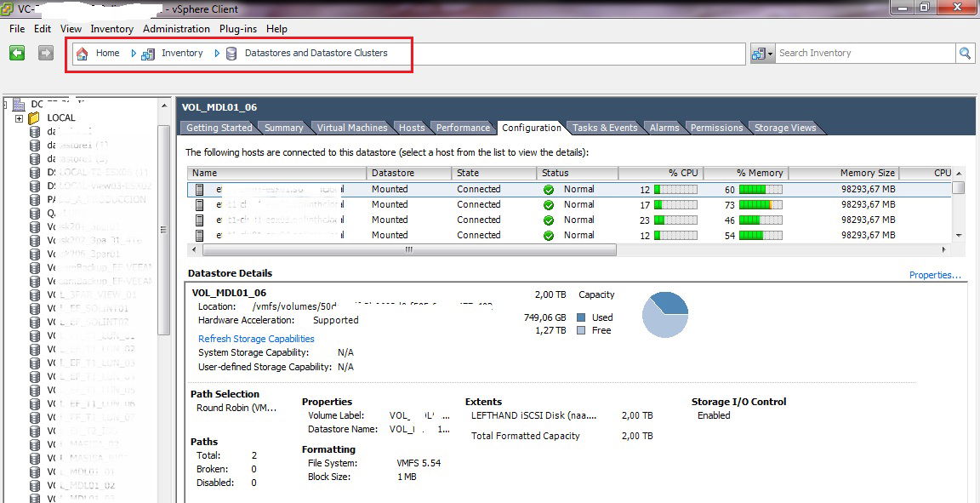Click the memory usage bar showing 73
Viewport: 980px width, 503px height.
761,204
